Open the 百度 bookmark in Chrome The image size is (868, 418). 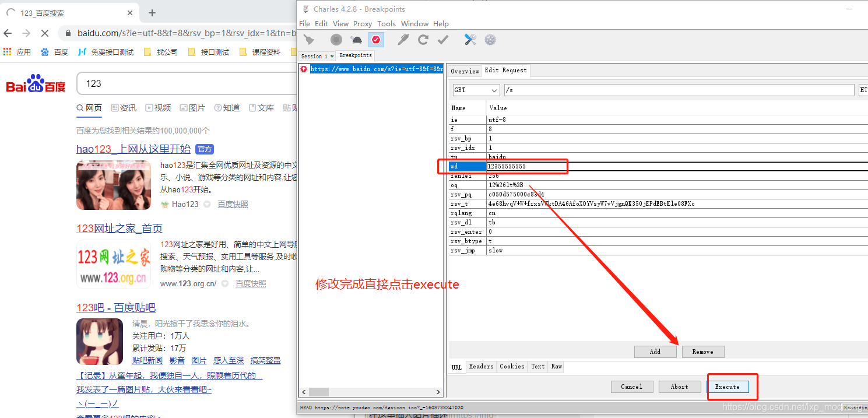(54, 52)
